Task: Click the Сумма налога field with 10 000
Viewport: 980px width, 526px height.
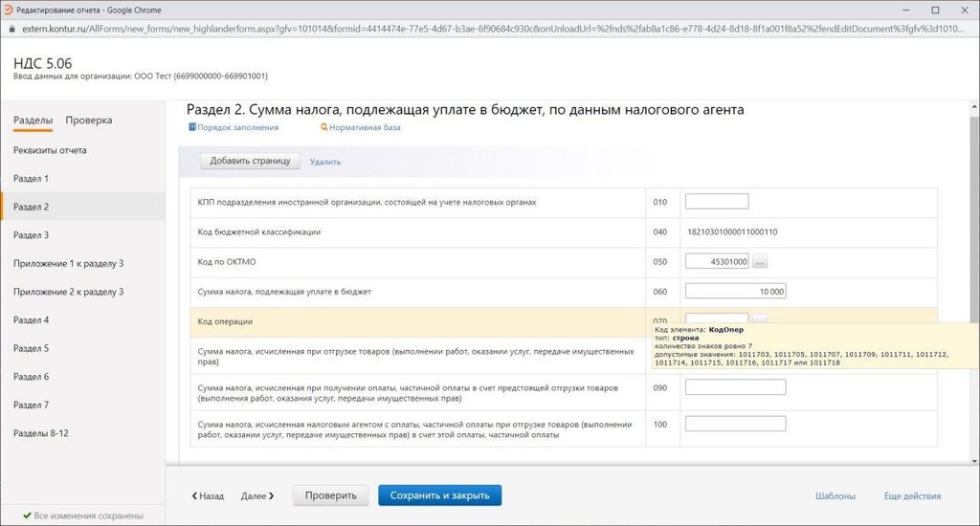Action: pyautogui.click(x=735, y=292)
